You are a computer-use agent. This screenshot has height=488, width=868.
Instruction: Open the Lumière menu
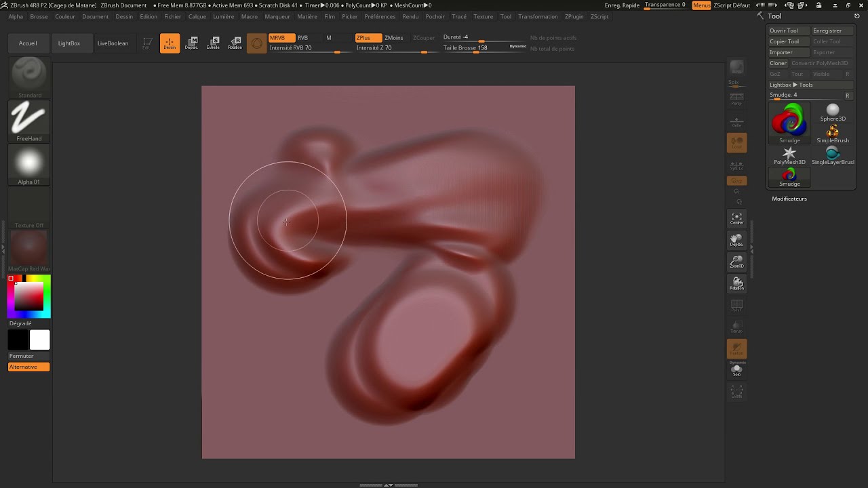pyautogui.click(x=224, y=16)
